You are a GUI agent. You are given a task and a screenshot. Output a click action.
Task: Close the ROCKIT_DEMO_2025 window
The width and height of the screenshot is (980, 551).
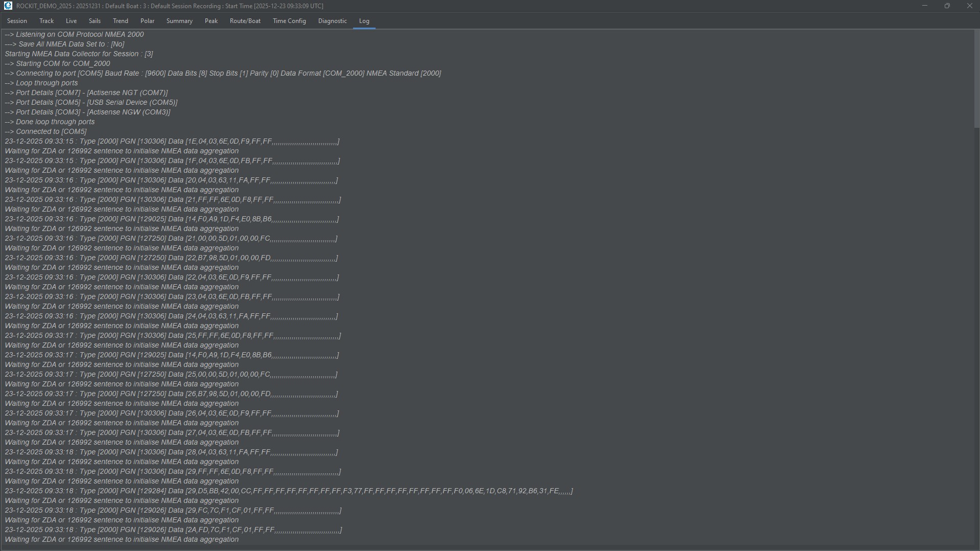point(969,6)
